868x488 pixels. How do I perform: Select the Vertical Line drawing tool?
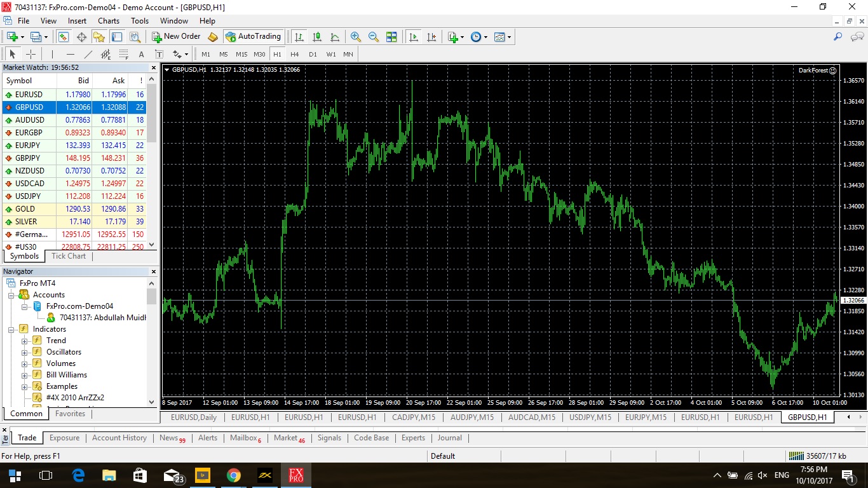(52, 54)
